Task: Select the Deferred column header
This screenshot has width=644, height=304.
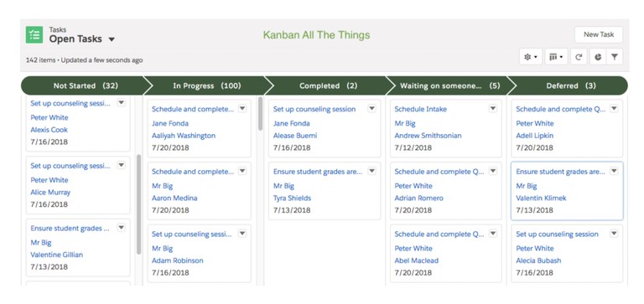Action: (x=570, y=85)
